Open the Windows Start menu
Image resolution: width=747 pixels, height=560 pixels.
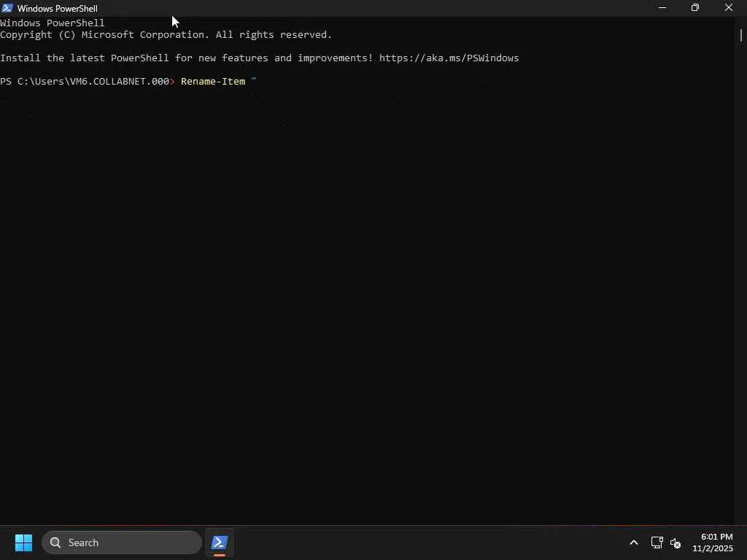(x=23, y=542)
